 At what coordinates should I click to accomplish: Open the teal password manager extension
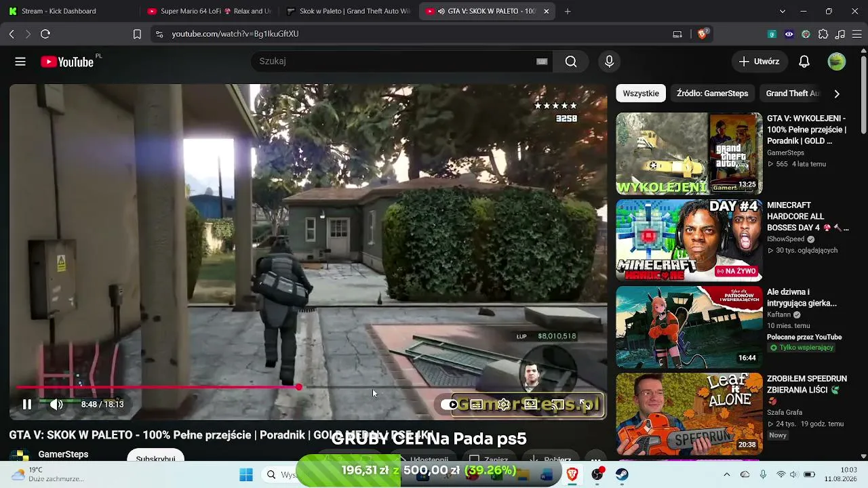[772, 34]
